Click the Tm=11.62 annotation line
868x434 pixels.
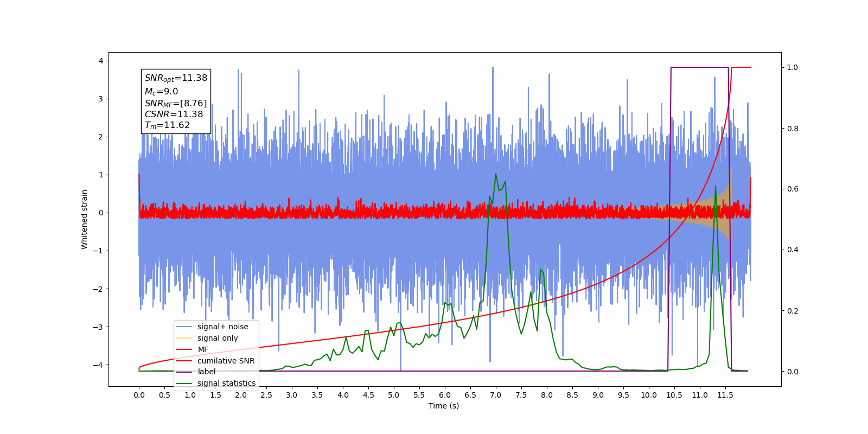[x=167, y=125]
